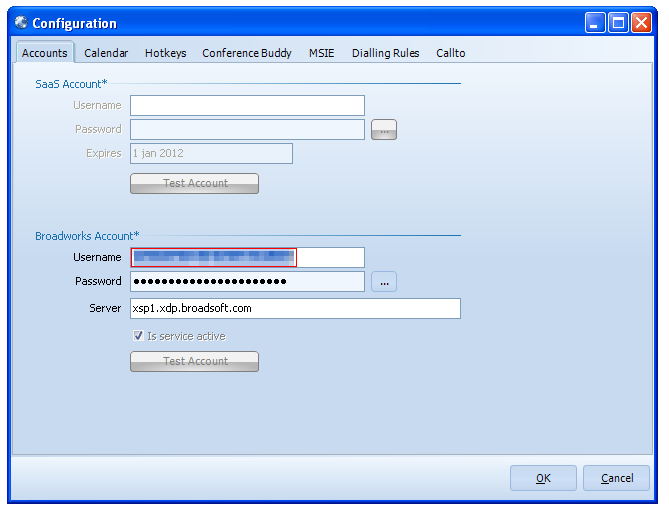Open the Accounts tab
The width and height of the screenshot is (669, 512).
coord(44,53)
